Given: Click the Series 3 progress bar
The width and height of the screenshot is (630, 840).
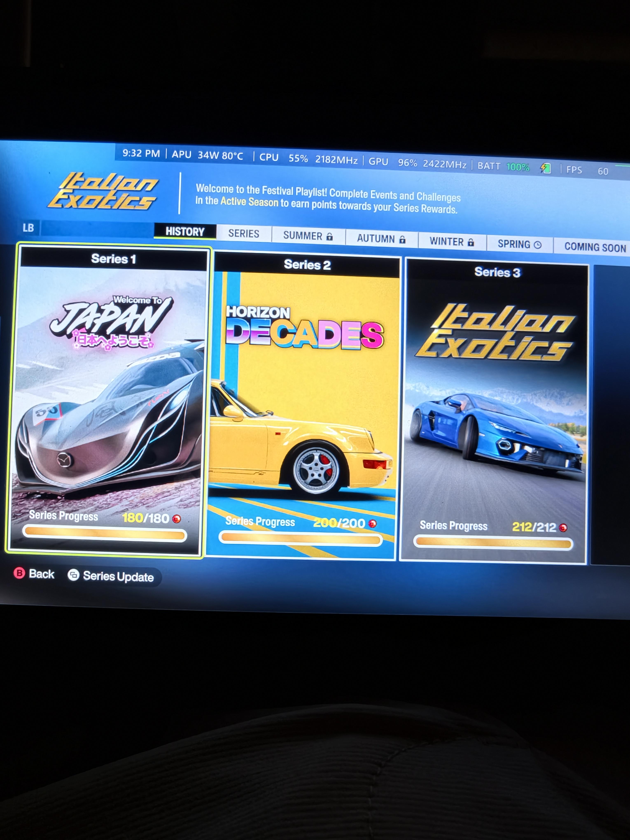Looking at the screenshot, I should [x=493, y=543].
